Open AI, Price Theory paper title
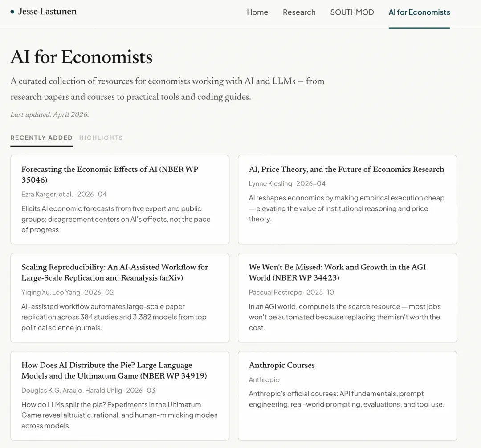 point(346,169)
